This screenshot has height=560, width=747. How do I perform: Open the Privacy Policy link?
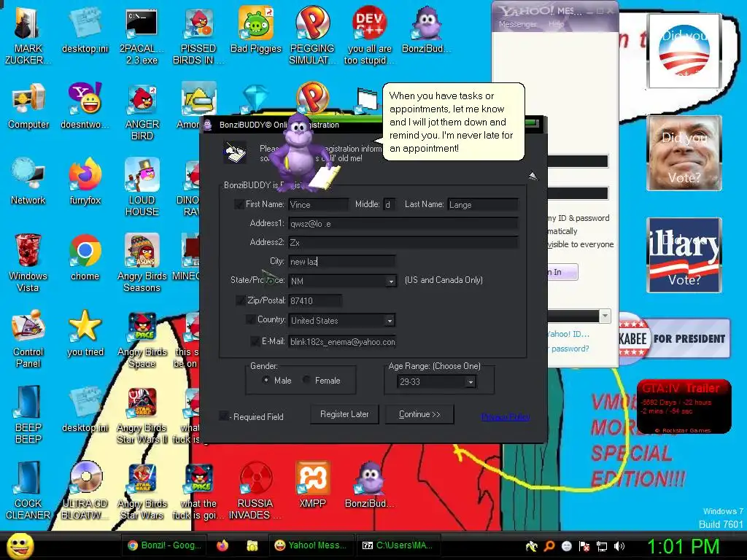tap(506, 417)
